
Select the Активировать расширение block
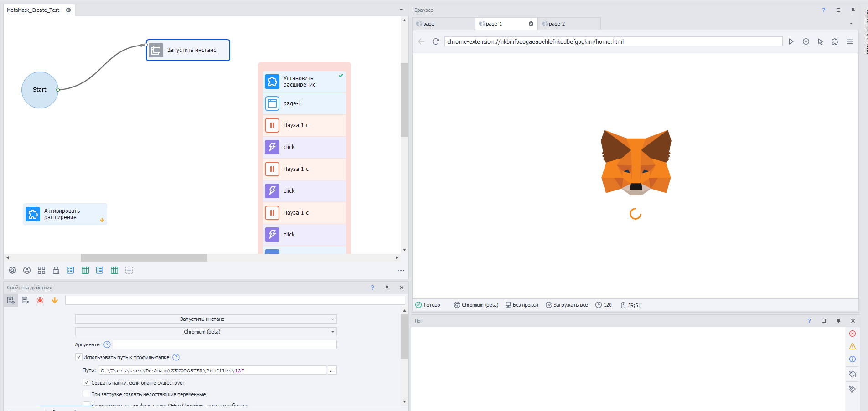65,214
